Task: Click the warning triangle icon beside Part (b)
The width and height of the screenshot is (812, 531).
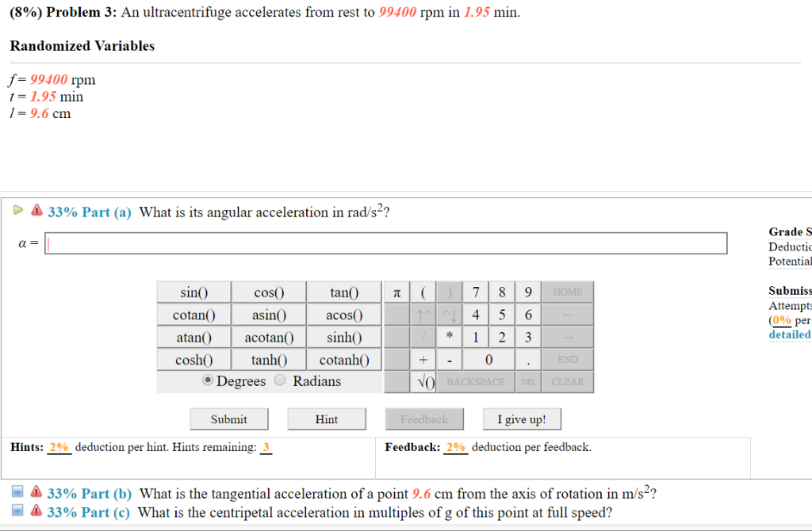Action: point(36,491)
